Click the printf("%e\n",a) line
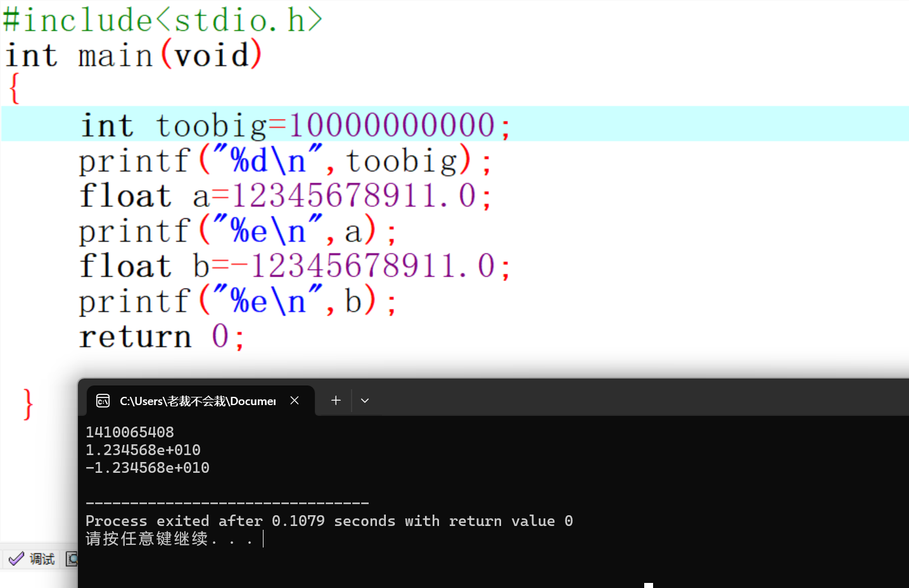The width and height of the screenshot is (909, 588). coord(238,230)
